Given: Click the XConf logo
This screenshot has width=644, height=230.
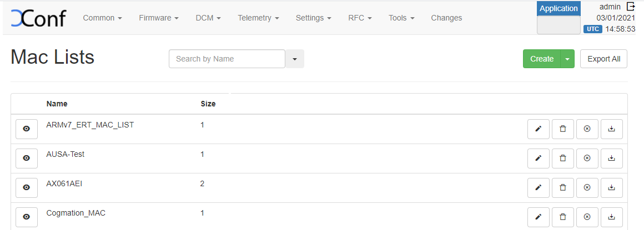Looking at the screenshot, I should (38, 18).
